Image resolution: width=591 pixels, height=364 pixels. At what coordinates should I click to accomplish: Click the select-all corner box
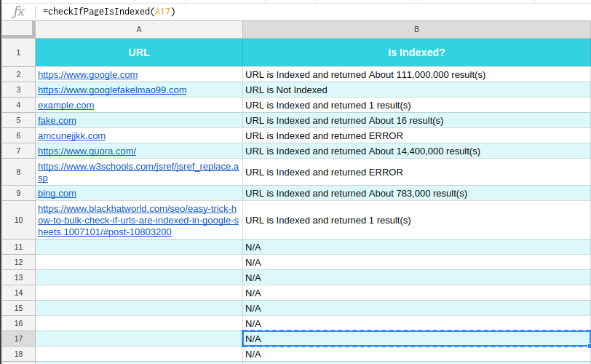18,29
